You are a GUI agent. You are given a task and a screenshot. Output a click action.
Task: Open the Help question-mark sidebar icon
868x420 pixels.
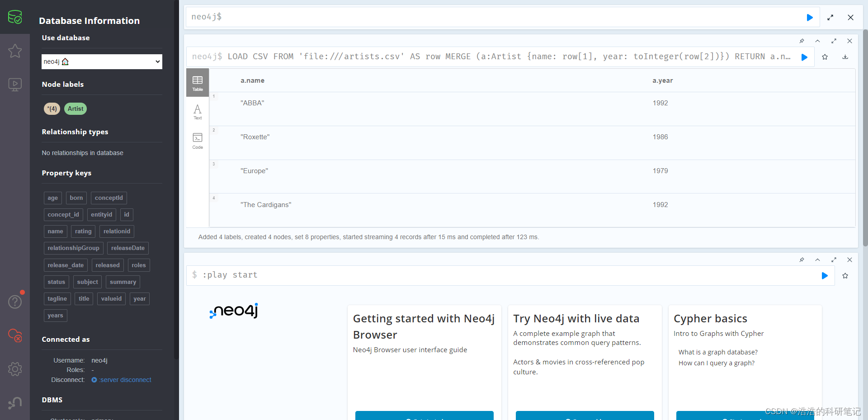pyautogui.click(x=15, y=302)
